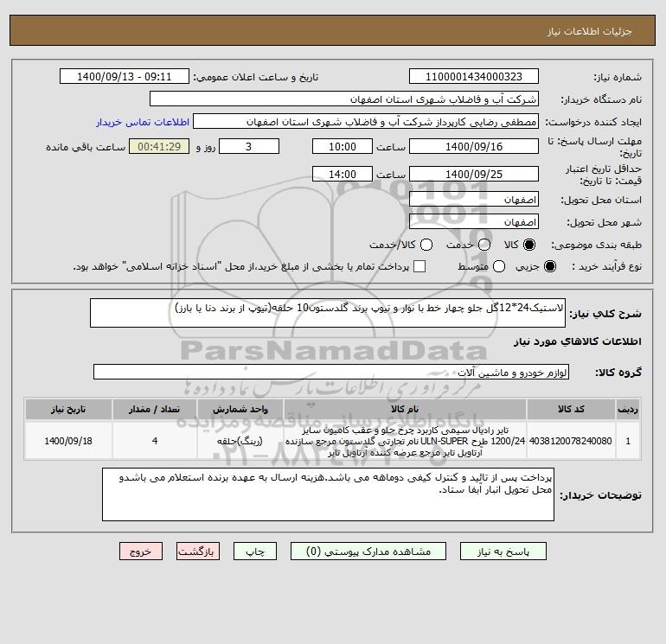The height and width of the screenshot is (644, 666).
Task: Click the buyer notes text area
Action: (328, 494)
